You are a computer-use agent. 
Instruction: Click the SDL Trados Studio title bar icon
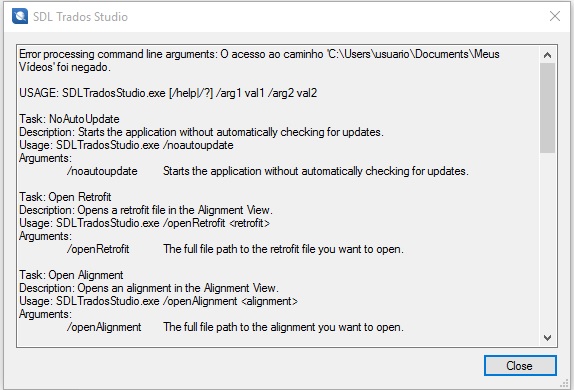pyautogui.click(x=20, y=16)
